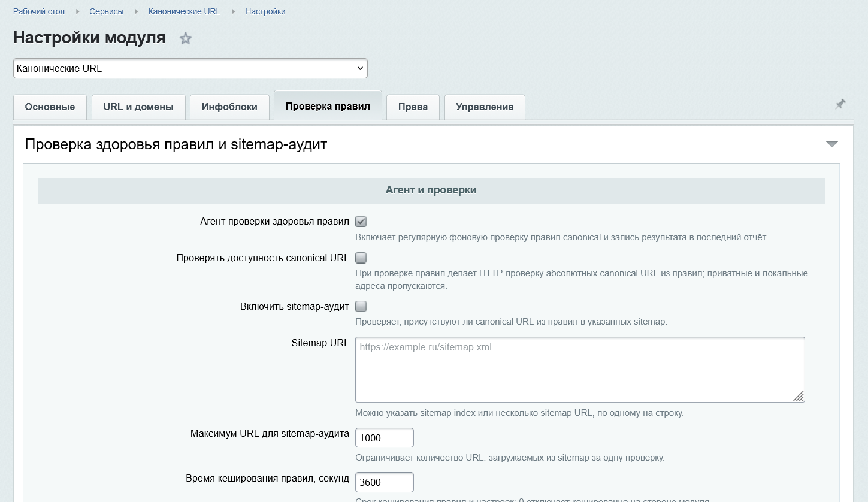Switch to the Основные tab
This screenshot has width=868, height=502.
tap(50, 107)
